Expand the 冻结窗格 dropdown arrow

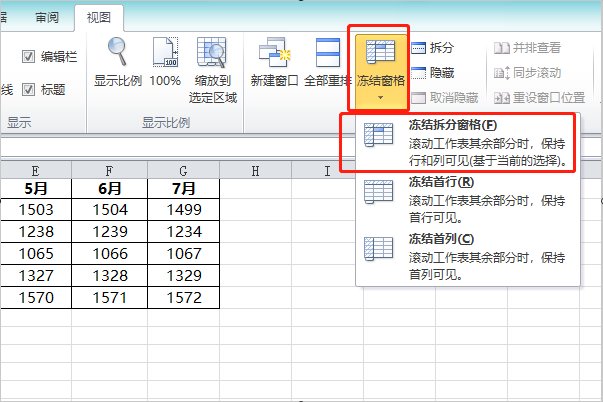[x=380, y=98]
